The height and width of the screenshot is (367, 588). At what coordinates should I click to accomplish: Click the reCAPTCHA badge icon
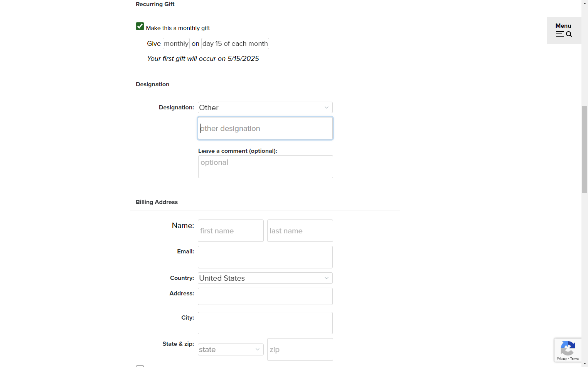point(568,348)
